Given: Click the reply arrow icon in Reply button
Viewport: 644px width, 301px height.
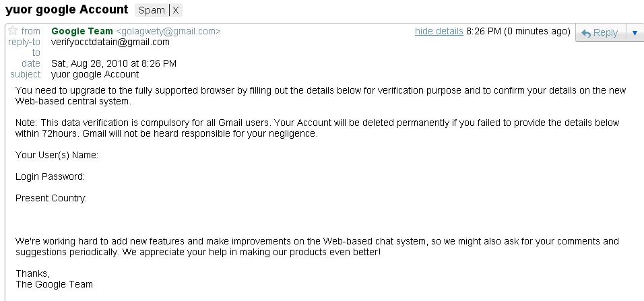Looking at the screenshot, I should click(x=586, y=32).
